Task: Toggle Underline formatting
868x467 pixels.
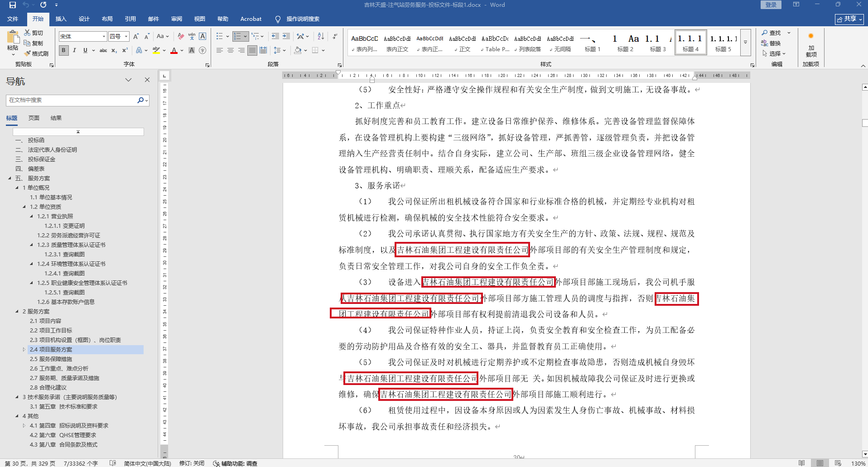Action: coord(85,50)
